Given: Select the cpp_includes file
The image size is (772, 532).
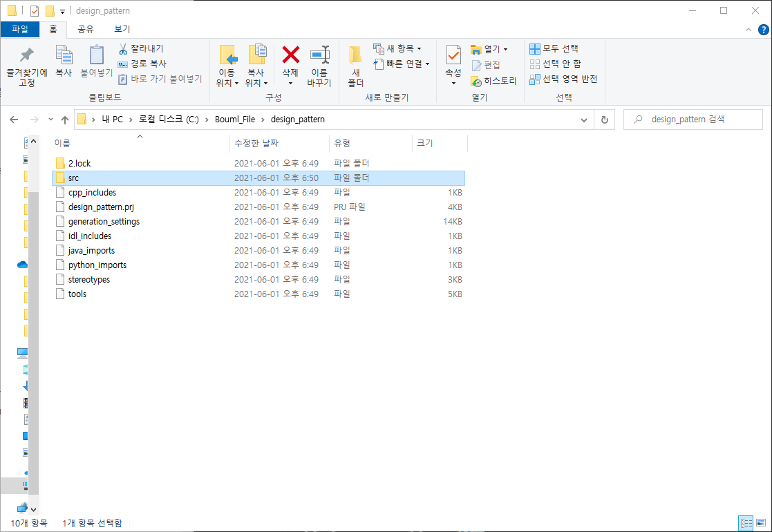Looking at the screenshot, I should [x=258, y=193].
